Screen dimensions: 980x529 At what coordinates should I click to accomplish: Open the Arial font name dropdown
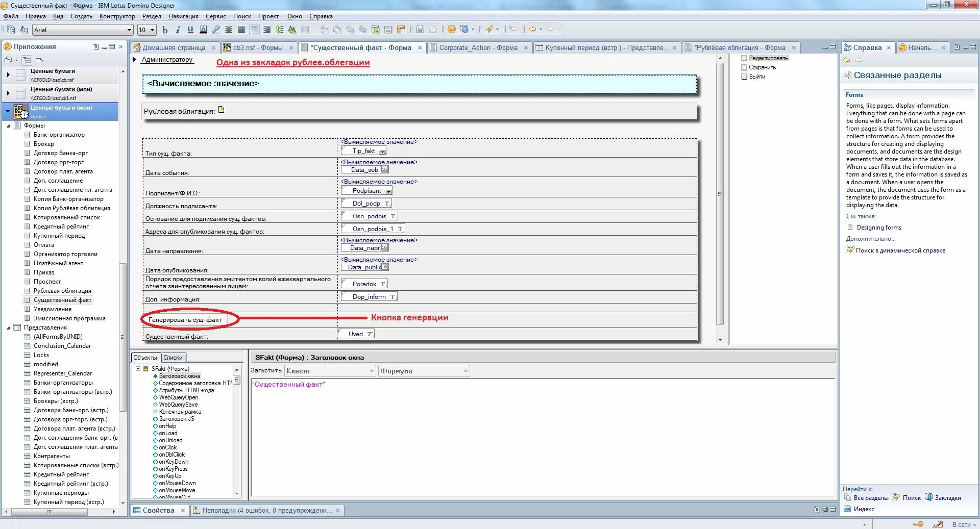point(129,30)
